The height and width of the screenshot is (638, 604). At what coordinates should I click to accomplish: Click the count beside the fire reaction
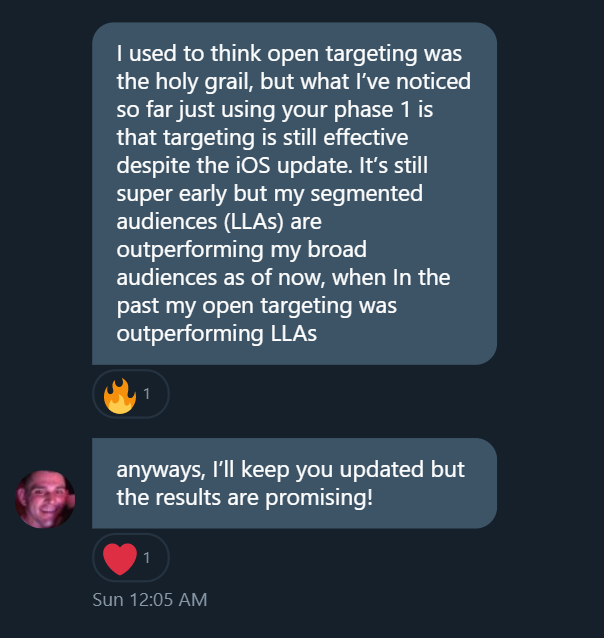147,394
